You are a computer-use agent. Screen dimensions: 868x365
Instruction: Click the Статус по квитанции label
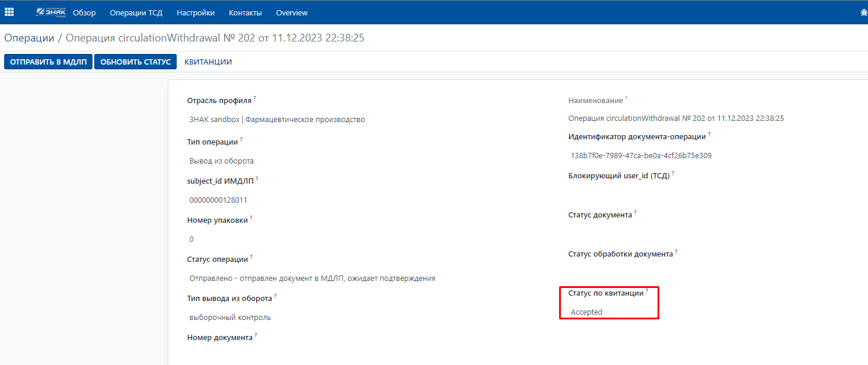(606, 293)
